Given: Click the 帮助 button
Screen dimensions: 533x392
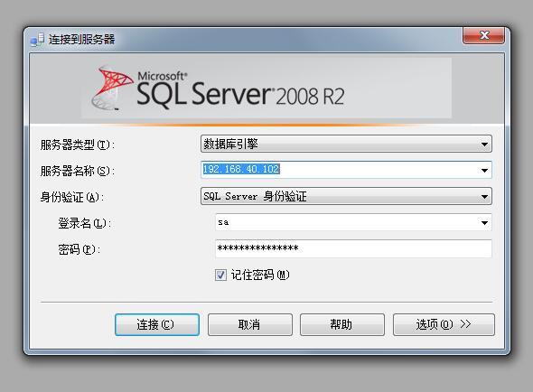Looking at the screenshot, I should coord(342,324).
